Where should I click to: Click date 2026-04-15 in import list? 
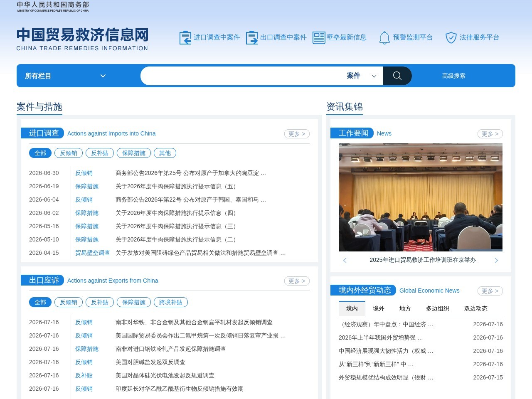44,253
